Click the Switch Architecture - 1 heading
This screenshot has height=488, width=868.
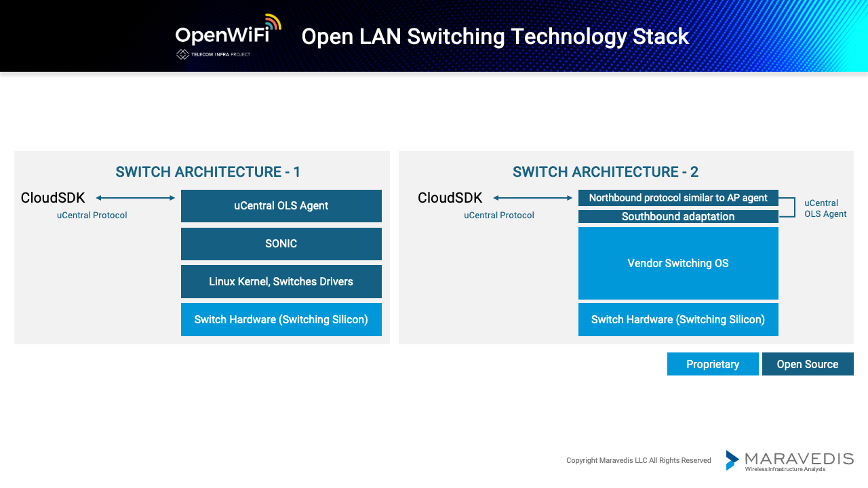click(x=208, y=171)
